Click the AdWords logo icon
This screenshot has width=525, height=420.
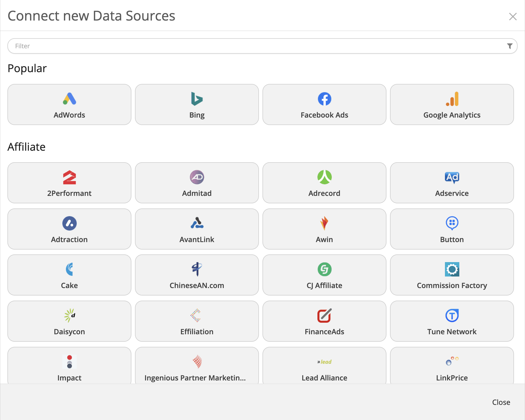[x=69, y=99]
